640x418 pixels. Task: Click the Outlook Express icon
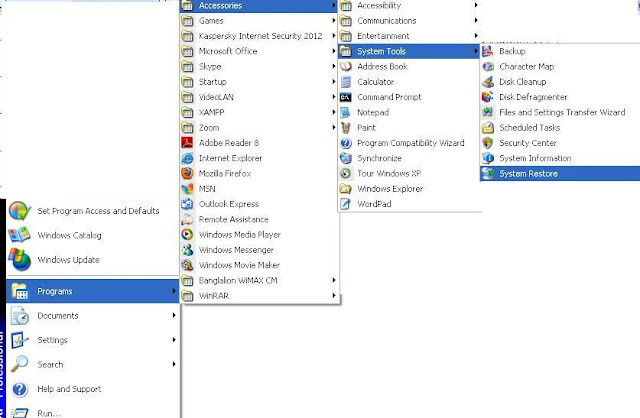tap(187, 204)
